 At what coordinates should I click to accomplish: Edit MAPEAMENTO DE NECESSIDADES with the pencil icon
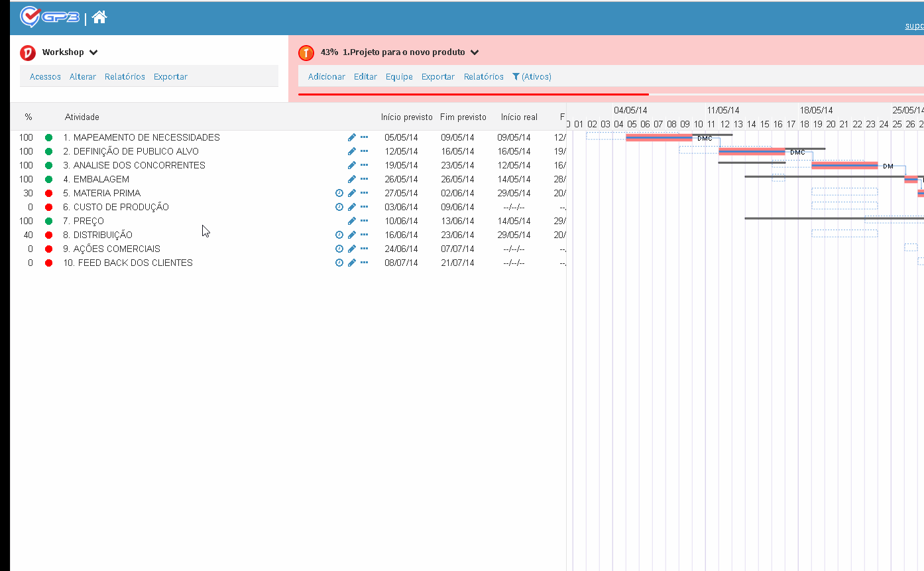click(352, 137)
